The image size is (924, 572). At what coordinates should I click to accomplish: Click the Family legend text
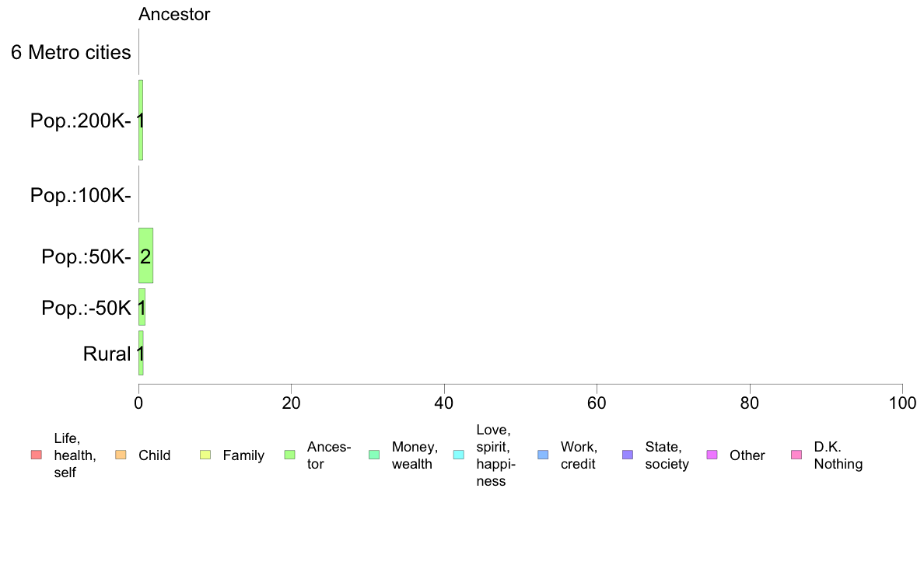click(243, 455)
